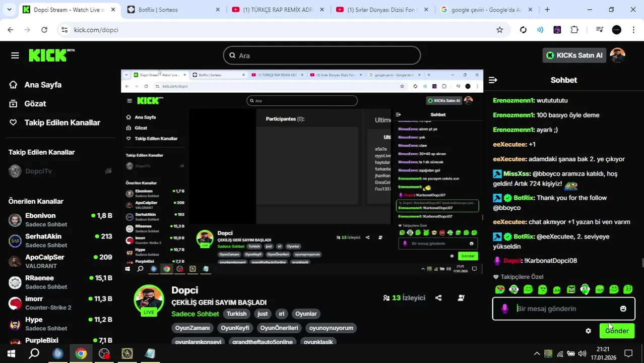The width and height of the screenshot is (644, 363).
Task: Go back in browser history
Action: [11, 30]
